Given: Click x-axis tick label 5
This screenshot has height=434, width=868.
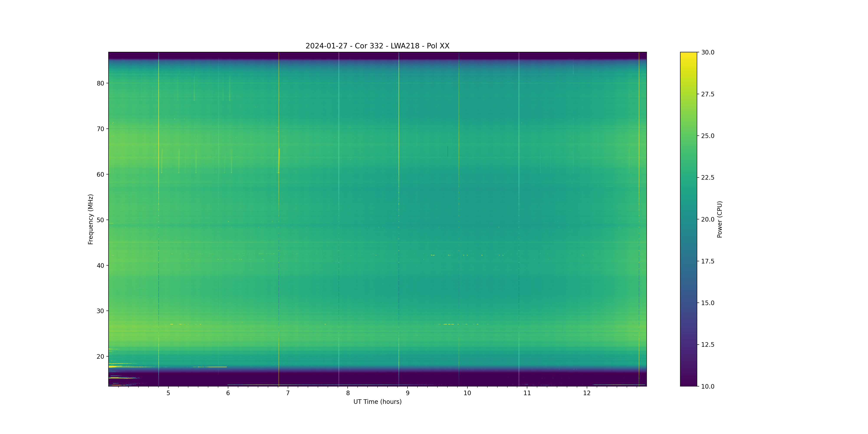Looking at the screenshot, I should coord(168,393).
